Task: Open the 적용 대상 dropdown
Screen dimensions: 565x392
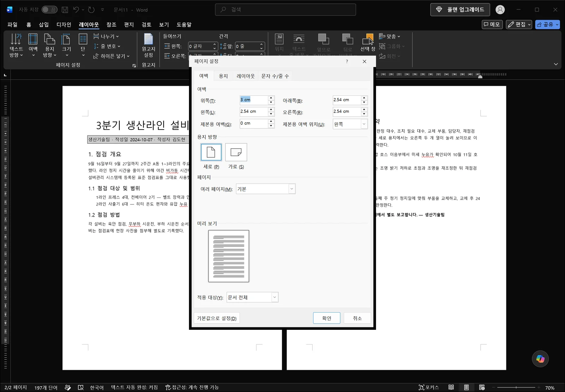Action: (275, 297)
